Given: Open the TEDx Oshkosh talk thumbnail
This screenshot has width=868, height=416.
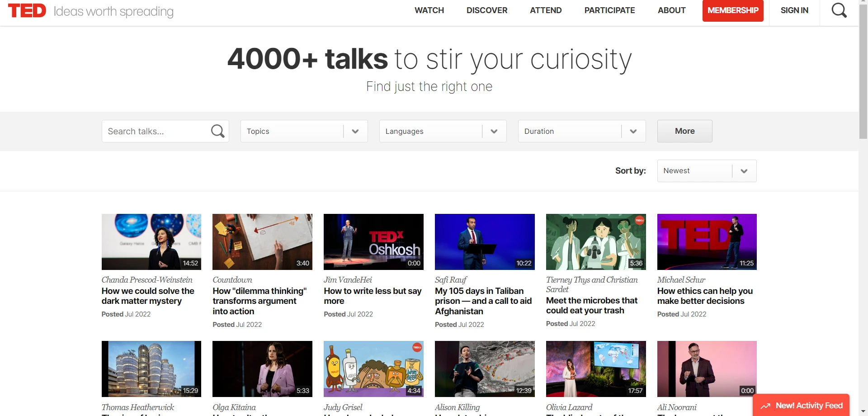Looking at the screenshot, I should pos(373,242).
